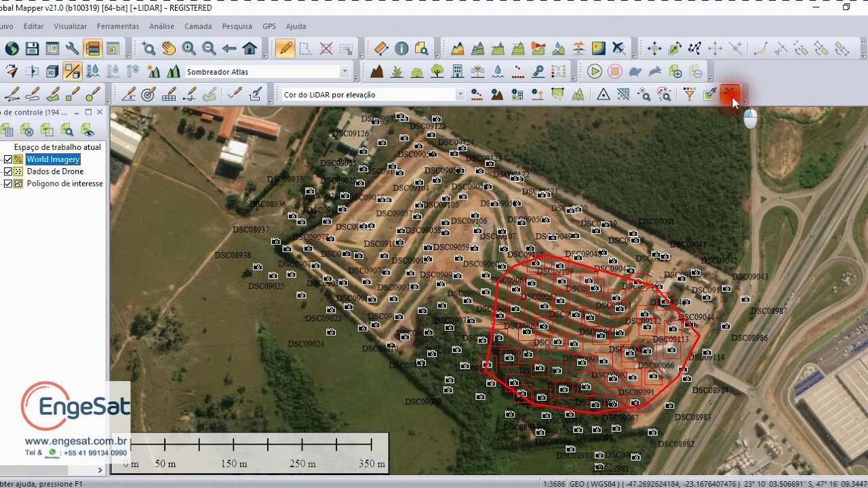Click the highlighted red LiDAR toolbar icon
868x488 pixels.
point(730,94)
